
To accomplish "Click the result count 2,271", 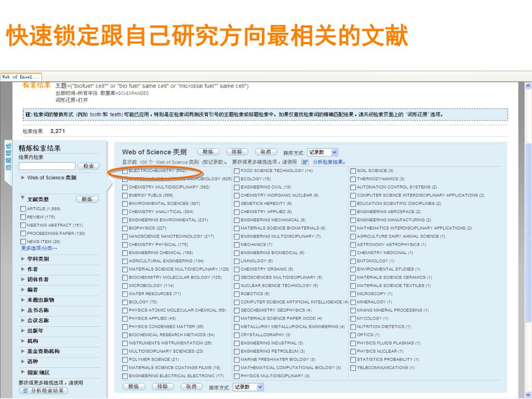I will 57,131.
